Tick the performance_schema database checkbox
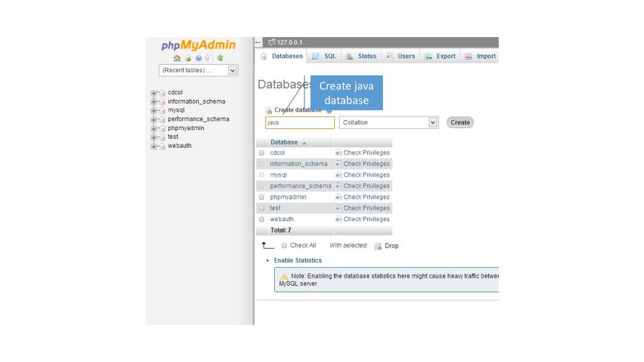 point(262,186)
